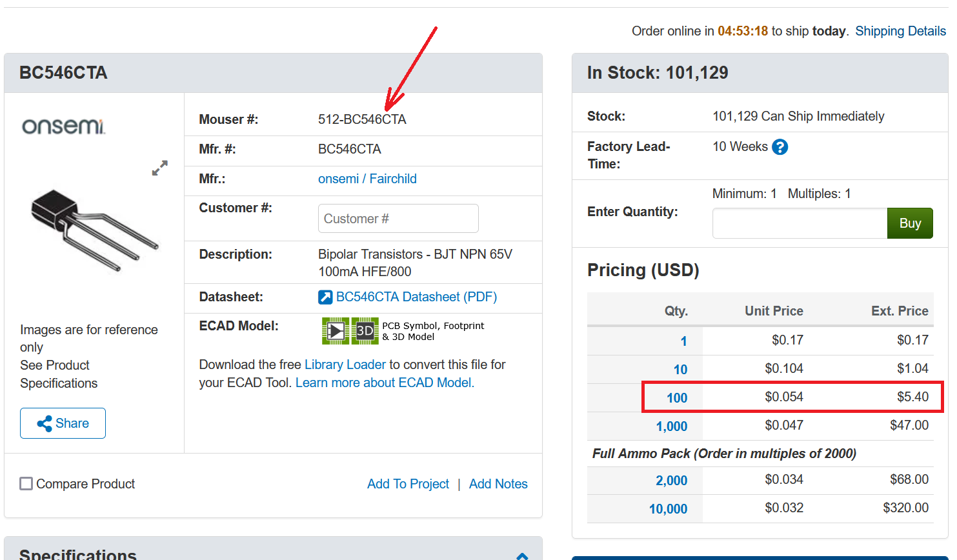
Task: Tick the Compare Product checkbox
Action: click(26, 483)
